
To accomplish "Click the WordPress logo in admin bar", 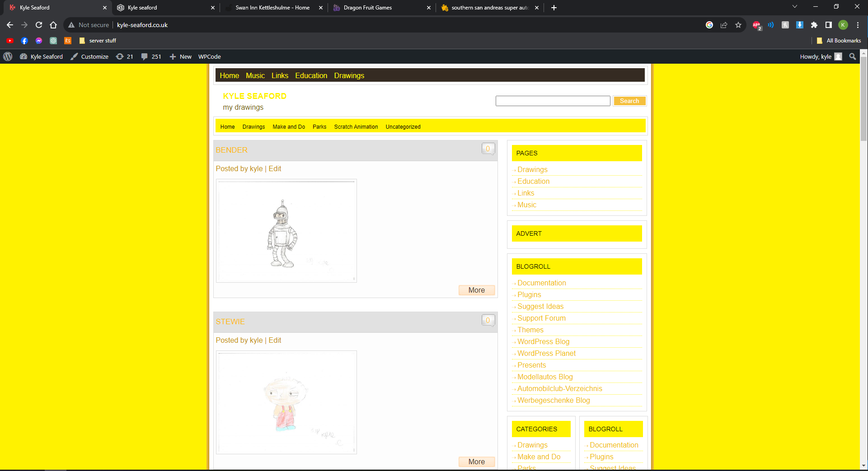I will [8, 56].
